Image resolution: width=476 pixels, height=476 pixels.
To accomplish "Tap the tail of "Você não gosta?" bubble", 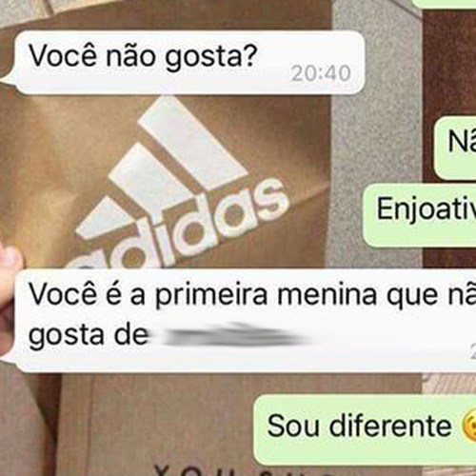I will pyautogui.click(x=7, y=78).
